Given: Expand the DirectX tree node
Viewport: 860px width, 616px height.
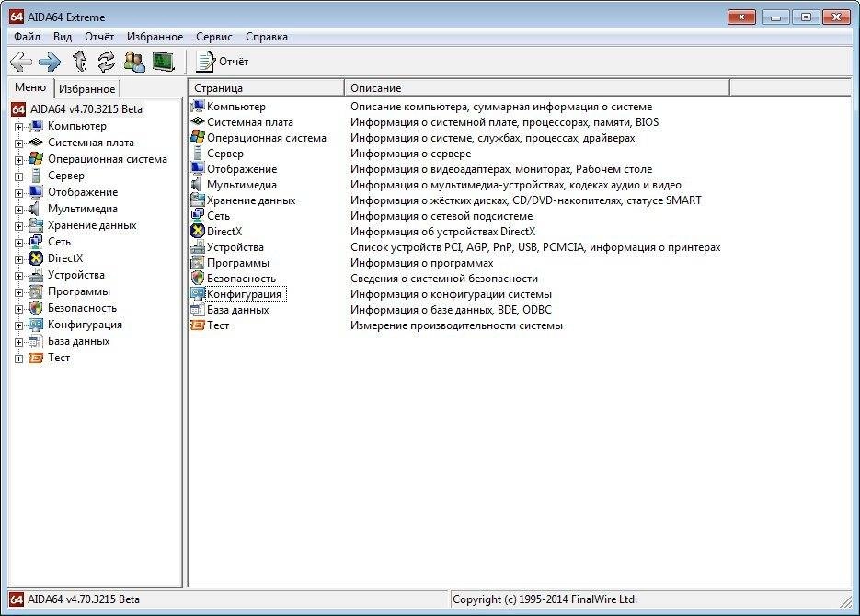Looking at the screenshot, I should 18,259.
